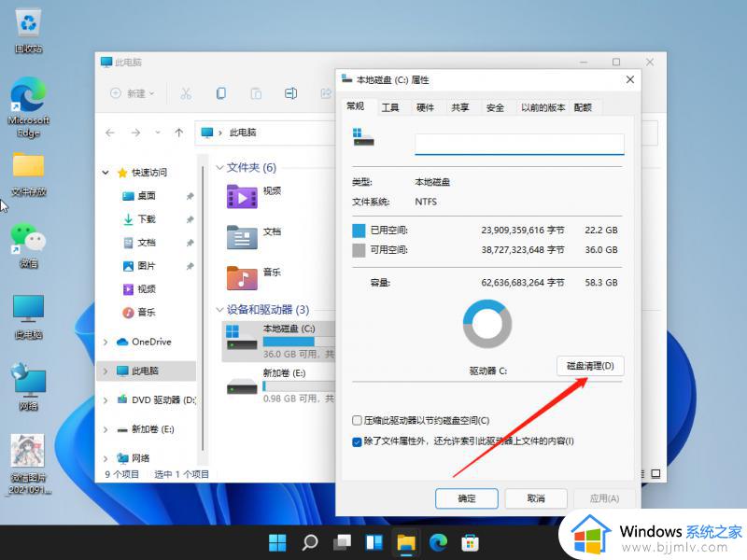The image size is (747, 560).
Task: Close the 本地磁盘 (C:) 属性 dialog
Action: [629, 79]
